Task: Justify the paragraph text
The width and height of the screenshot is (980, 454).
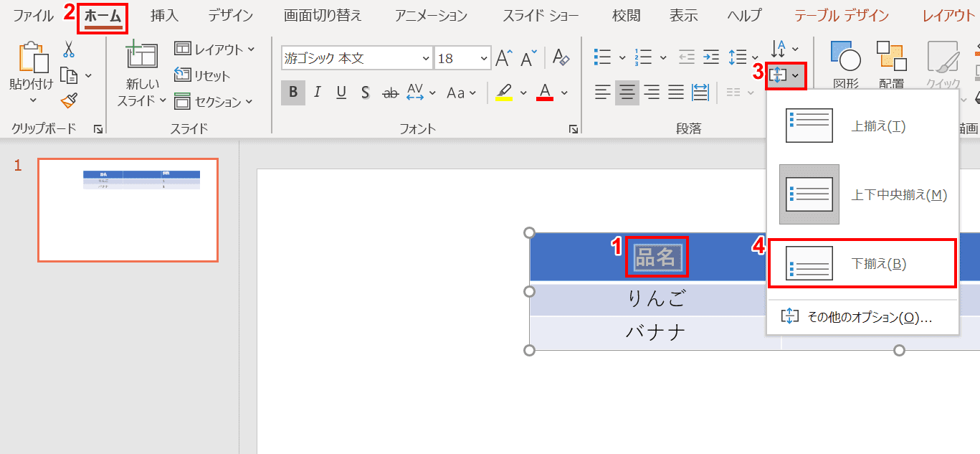Action: (x=676, y=92)
